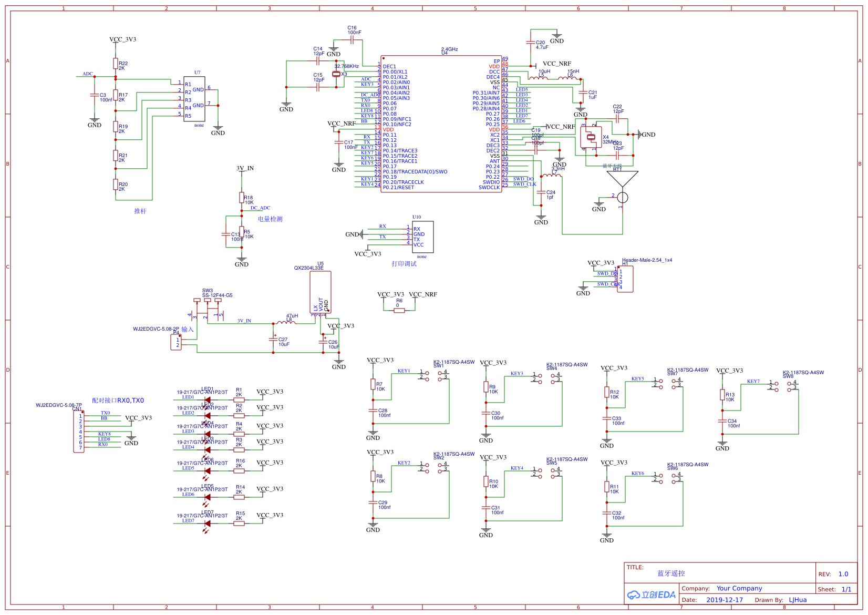Click the 蓝牙遥控 title text

(x=671, y=573)
